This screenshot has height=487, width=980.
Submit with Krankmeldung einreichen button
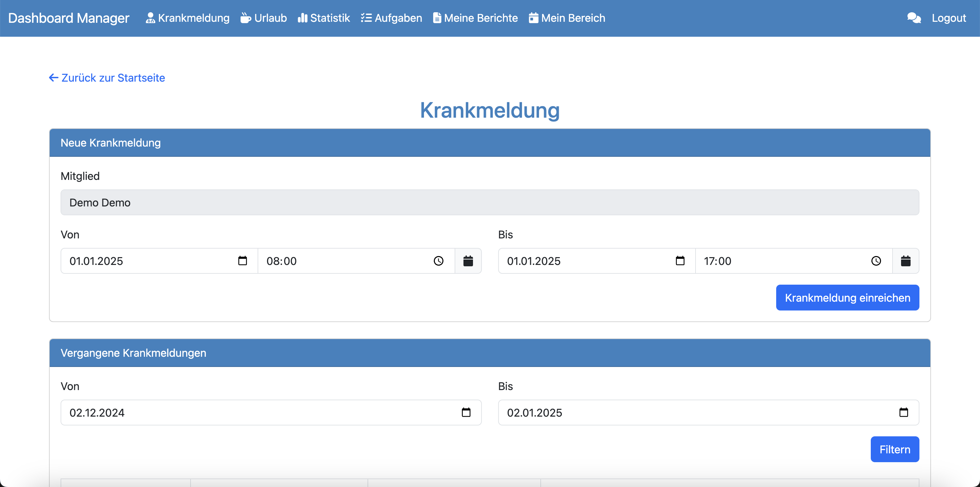847,298
